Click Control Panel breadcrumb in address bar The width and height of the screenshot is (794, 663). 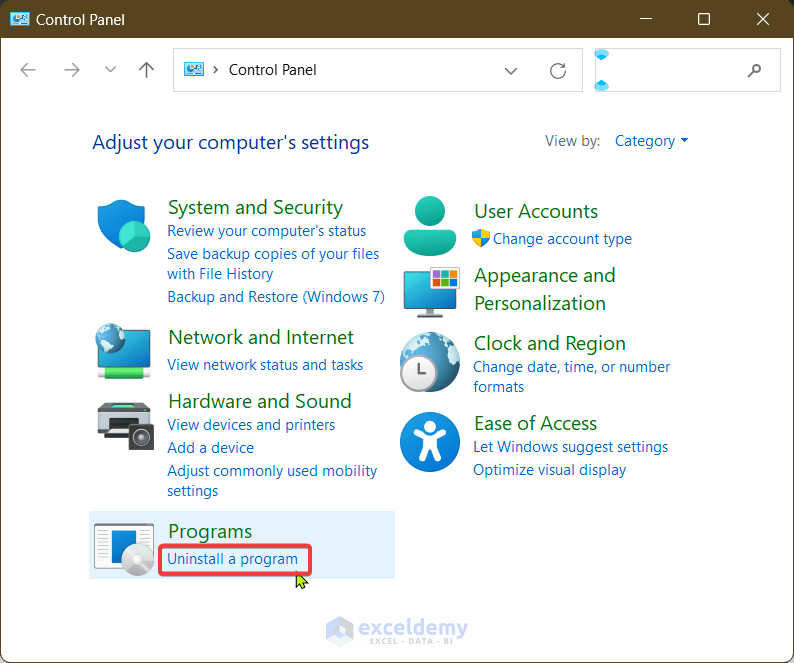(273, 70)
